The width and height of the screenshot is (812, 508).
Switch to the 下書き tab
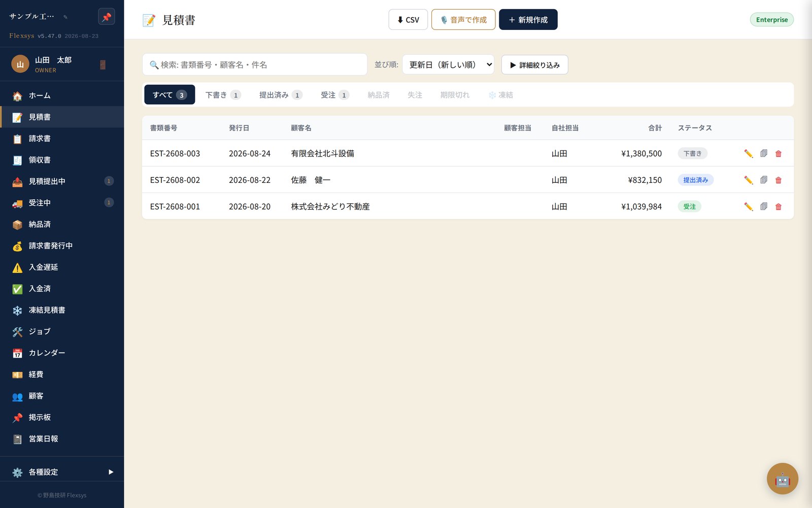click(223, 95)
